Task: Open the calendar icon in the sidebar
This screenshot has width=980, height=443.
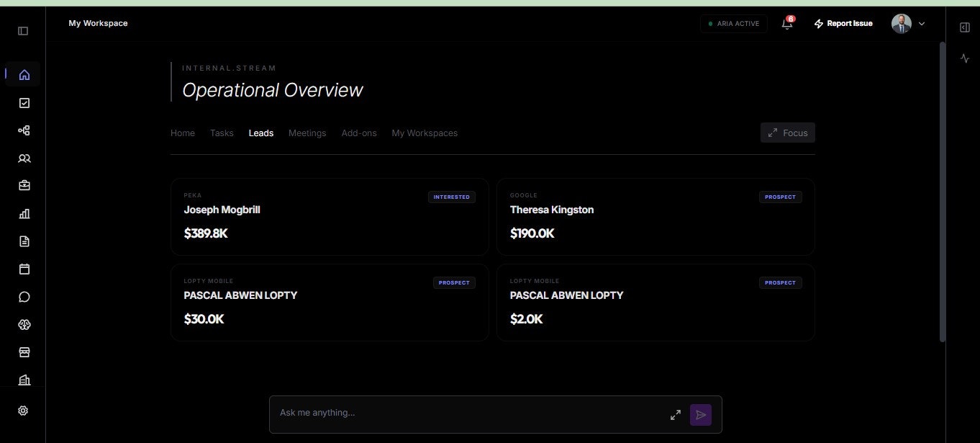Action: coord(24,269)
